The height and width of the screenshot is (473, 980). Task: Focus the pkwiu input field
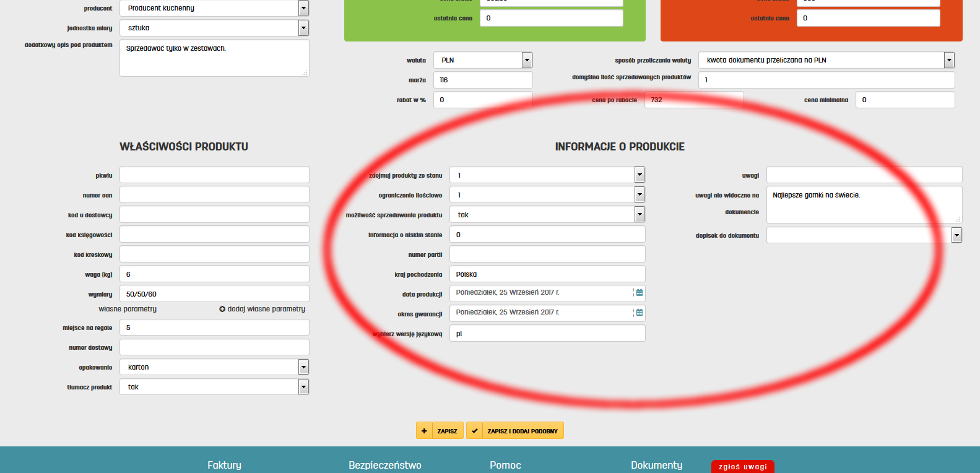click(x=214, y=175)
